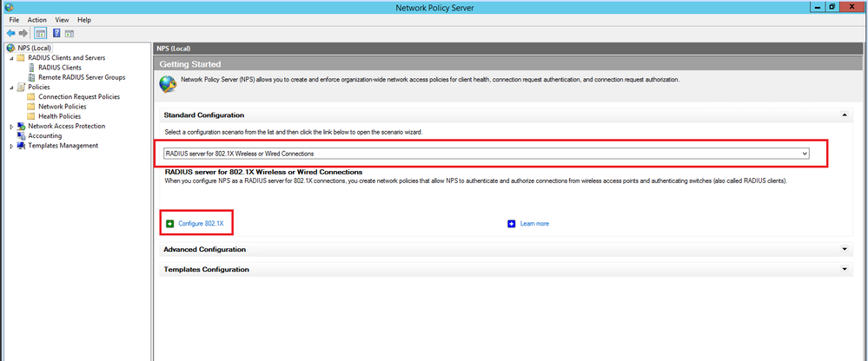Select the NPS (Local) root node
The width and height of the screenshot is (868, 361).
tap(34, 48)
